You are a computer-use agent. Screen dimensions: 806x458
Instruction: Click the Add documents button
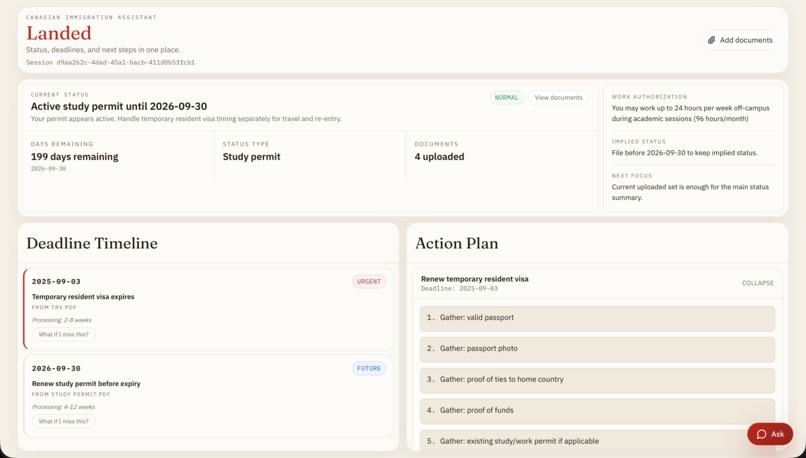tap(740, 40)
